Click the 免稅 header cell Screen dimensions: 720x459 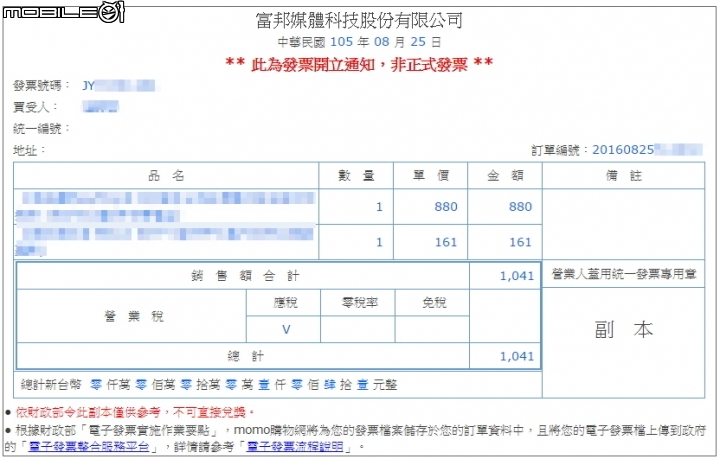434,303
